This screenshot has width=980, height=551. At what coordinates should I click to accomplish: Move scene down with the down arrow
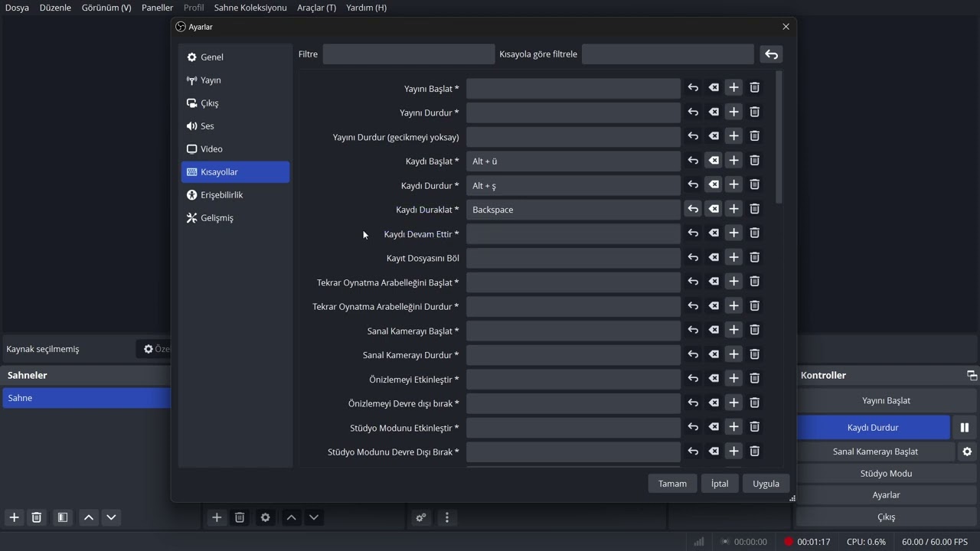[111, 517]
